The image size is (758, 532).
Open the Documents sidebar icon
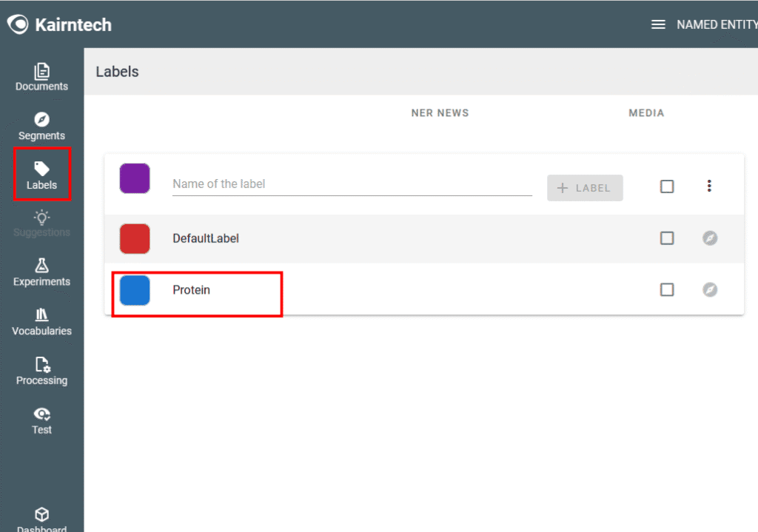pos(41,72)
